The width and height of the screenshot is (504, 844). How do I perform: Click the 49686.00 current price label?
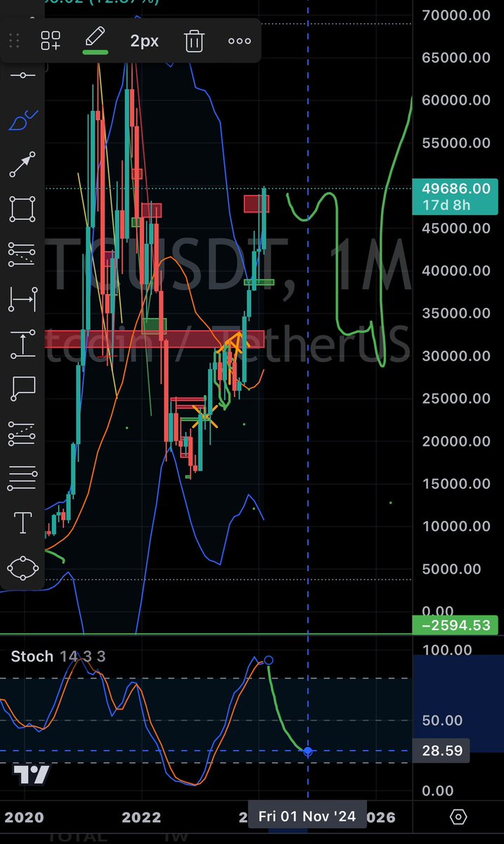(x=457, y=197)
